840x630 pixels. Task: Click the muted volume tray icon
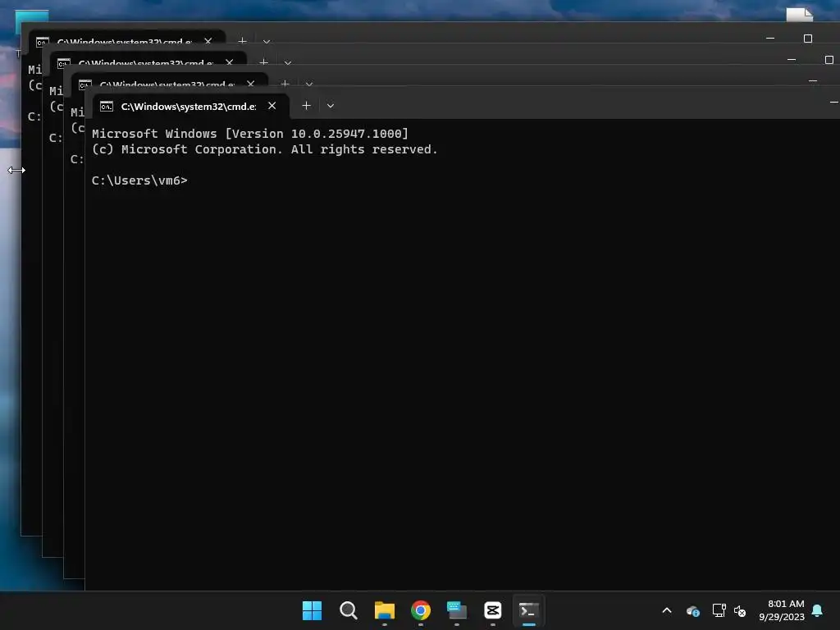click(740, 610)
